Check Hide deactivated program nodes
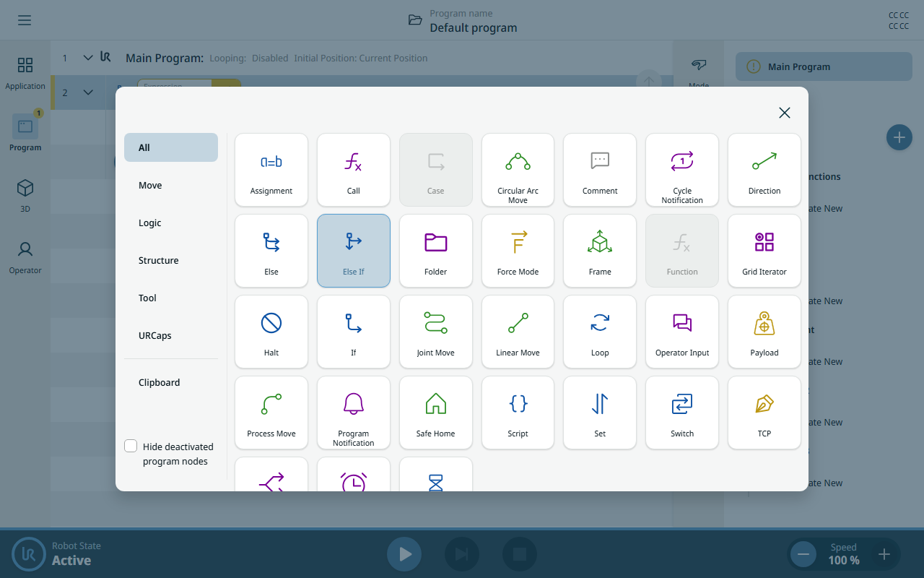Image resolution: width=924 pixels, height=578 pixels. tap(131, 446)
